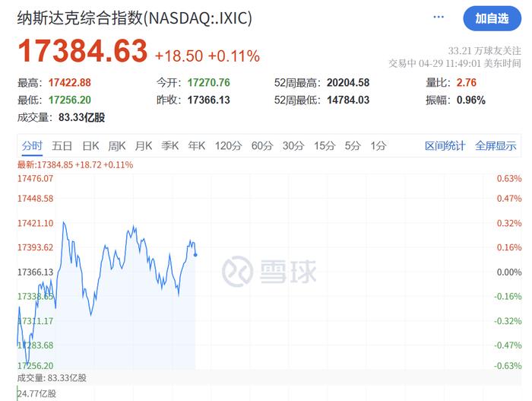Switch to the 五日 tab
This screenshot has width=532, height=401.
(x=62, y=146)
